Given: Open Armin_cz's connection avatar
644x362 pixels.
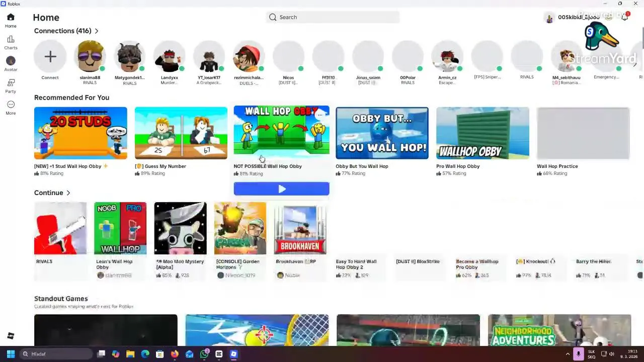Looking at the screenshot, I should [447, 57].
